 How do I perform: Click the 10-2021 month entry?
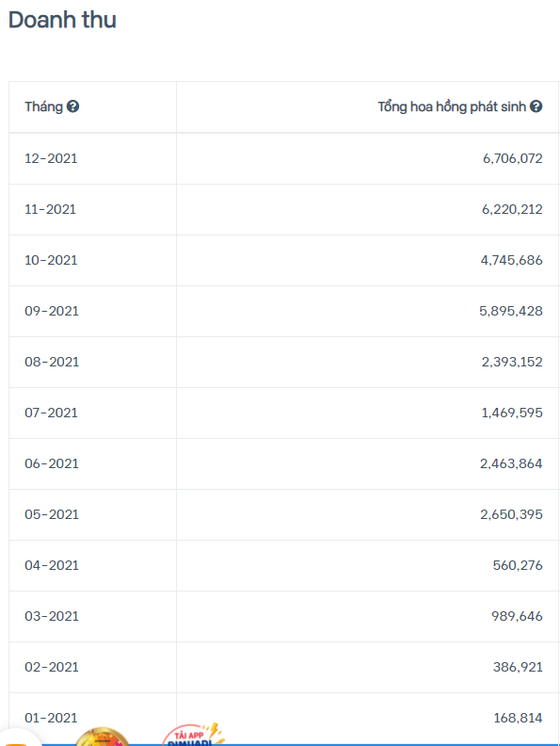51,260
